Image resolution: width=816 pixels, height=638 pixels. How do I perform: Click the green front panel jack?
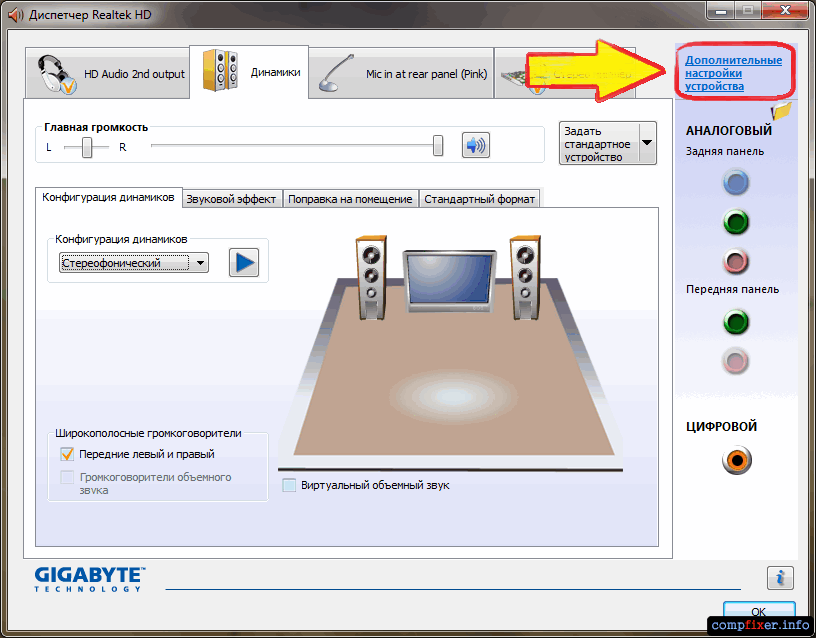736,322
